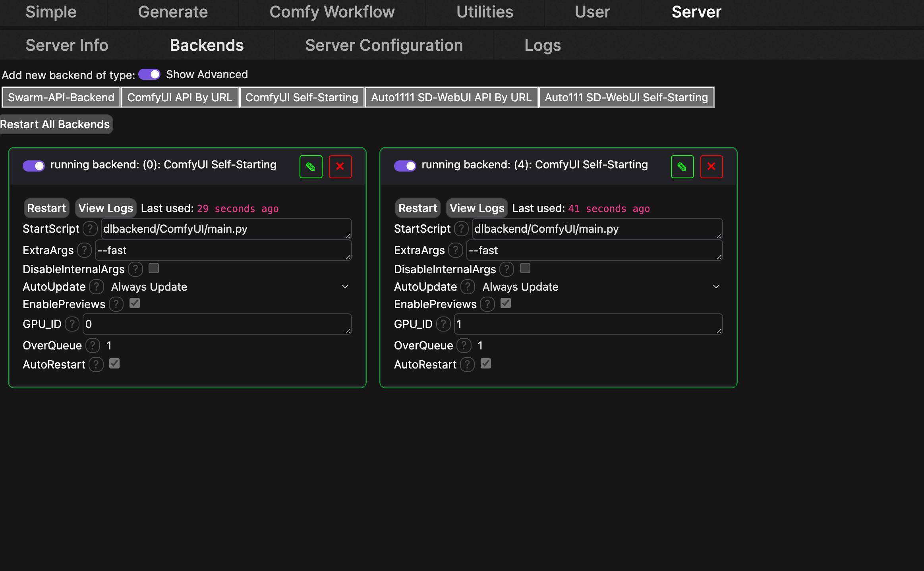The width and height of the screenshot is (924, 571).
Task: Open the Comfy Workflow tab
Action: 332,12
